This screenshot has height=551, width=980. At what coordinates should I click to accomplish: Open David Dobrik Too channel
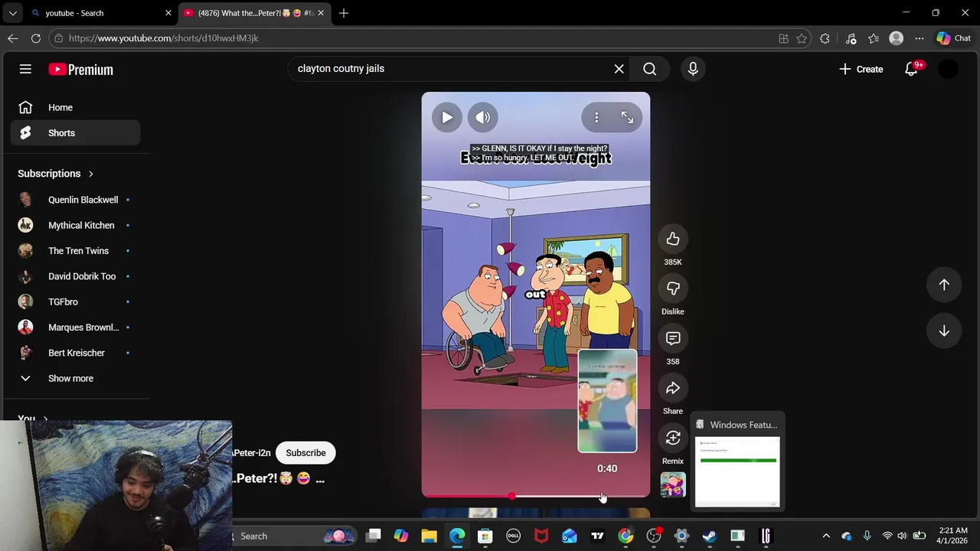(75, 276)
